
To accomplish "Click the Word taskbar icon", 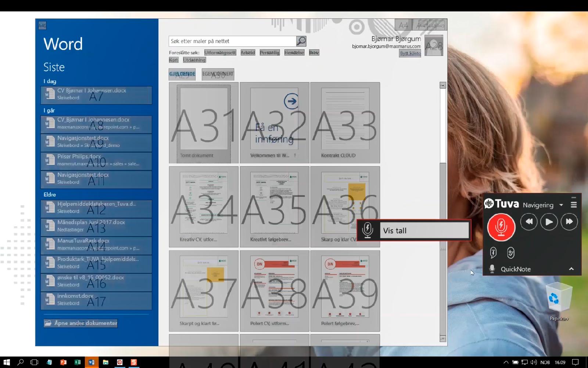I will [92, 362].
